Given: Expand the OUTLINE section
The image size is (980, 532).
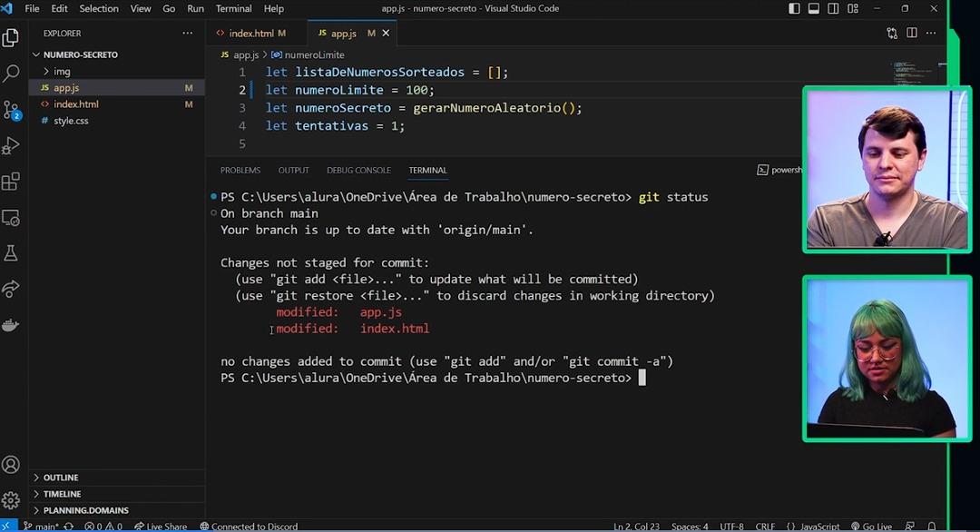Looking at the screenshot, I should tap(117, 478).
